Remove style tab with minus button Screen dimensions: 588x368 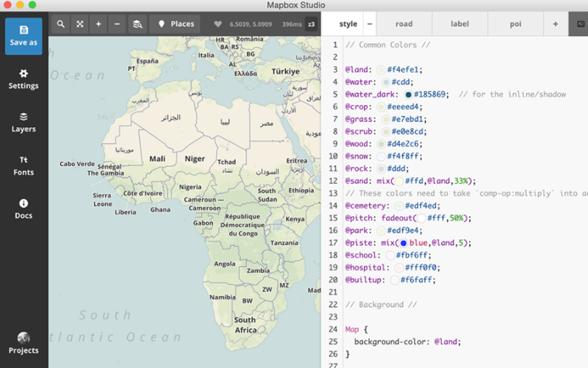[370, 24]
